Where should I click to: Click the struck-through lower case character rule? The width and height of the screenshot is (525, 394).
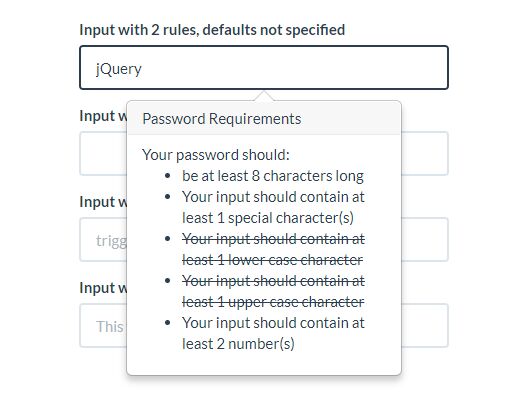[x=273, y=249]
